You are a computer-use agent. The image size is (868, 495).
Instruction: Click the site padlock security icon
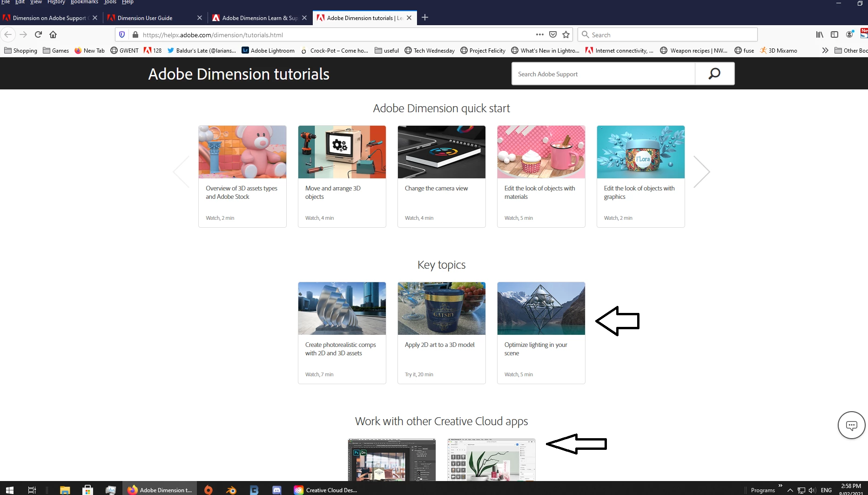point(135,34)
